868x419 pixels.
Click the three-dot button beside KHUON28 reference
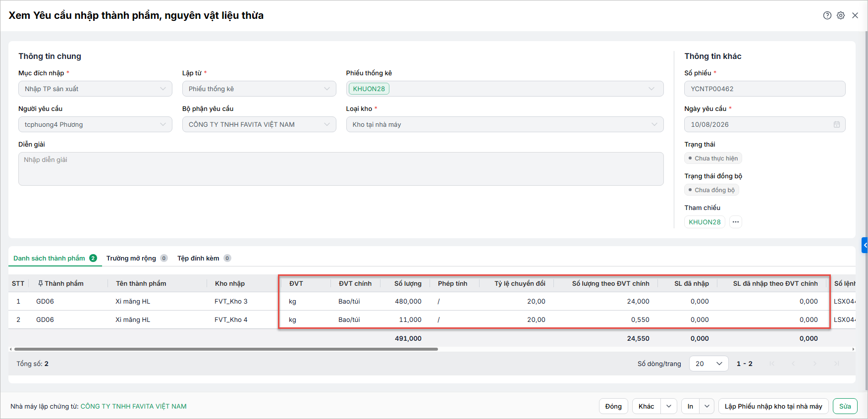(x=736, y=222)
